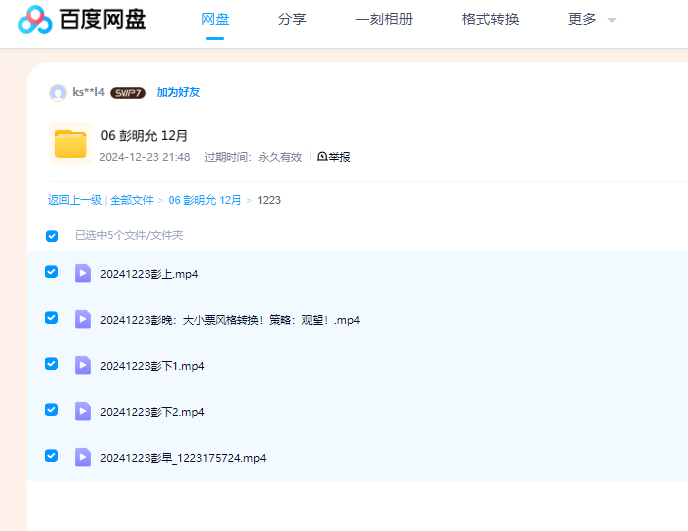Open the 网盘 tab

click(x=215, y=19)
